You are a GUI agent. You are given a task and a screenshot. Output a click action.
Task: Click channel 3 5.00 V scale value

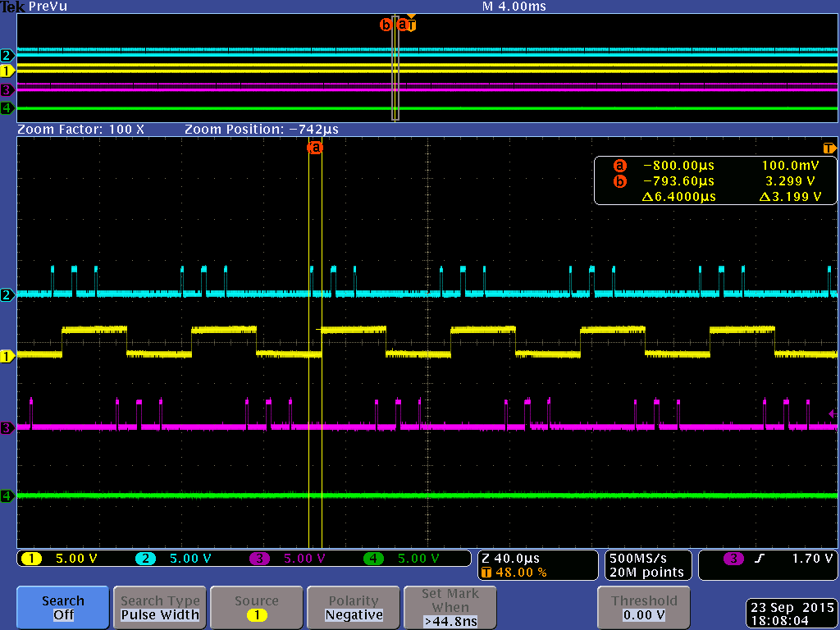click(304, 559)
